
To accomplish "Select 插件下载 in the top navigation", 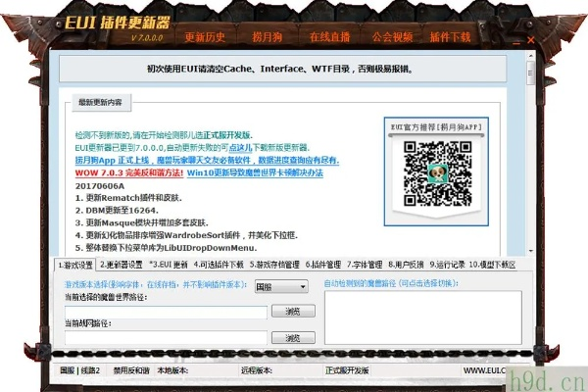I will coord(450,38).
